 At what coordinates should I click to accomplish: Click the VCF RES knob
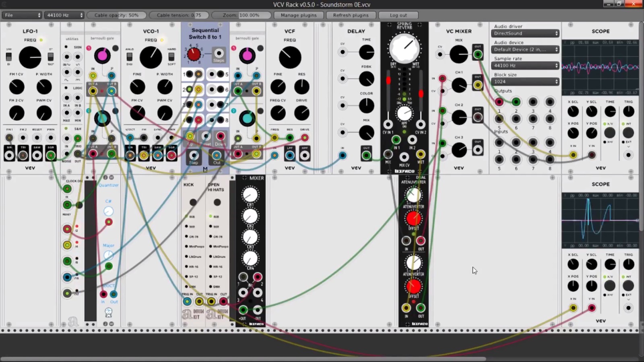click(x=302, y=86)
